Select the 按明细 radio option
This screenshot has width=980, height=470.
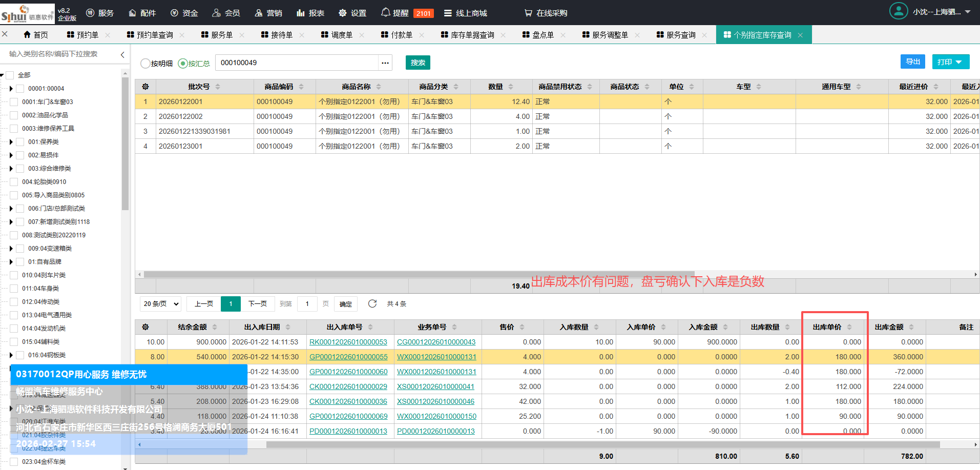[x=146, y=64]
